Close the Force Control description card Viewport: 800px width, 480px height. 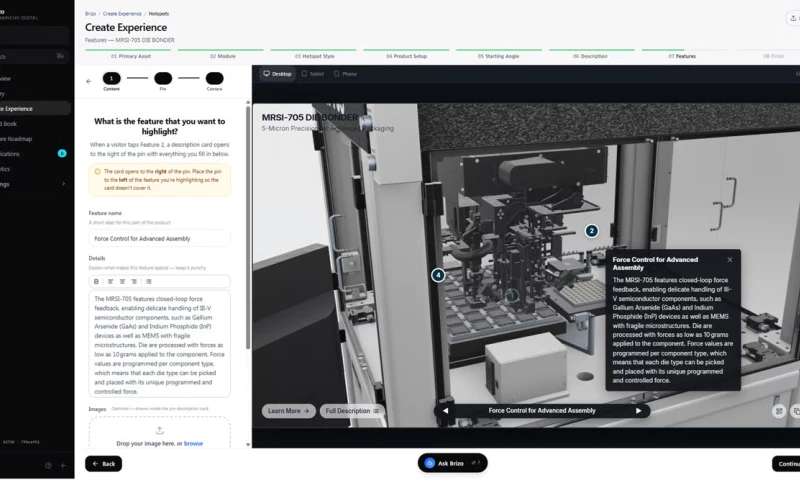click(730, 260)
